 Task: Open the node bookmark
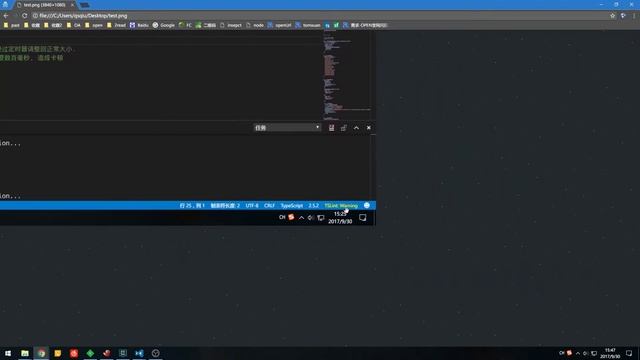tap(255, 25)
